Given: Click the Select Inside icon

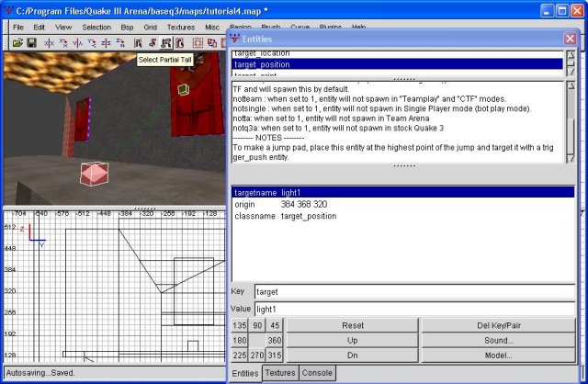Looking at the screenshot, I should point(180,43).
